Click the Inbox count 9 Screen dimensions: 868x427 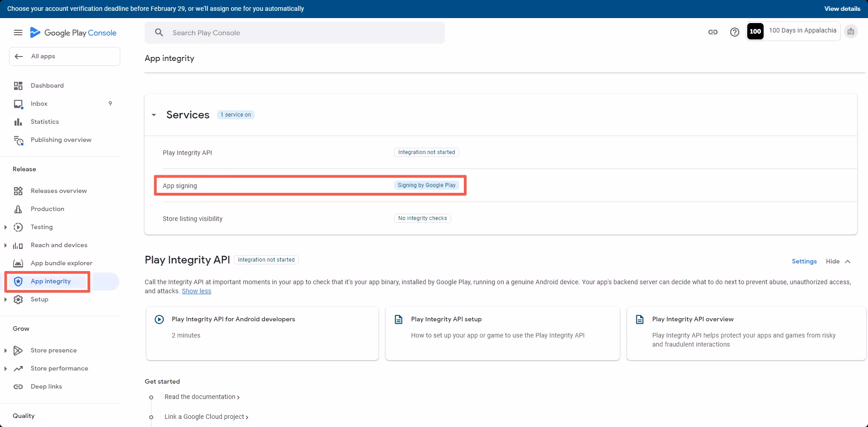[x=110, y=103]
